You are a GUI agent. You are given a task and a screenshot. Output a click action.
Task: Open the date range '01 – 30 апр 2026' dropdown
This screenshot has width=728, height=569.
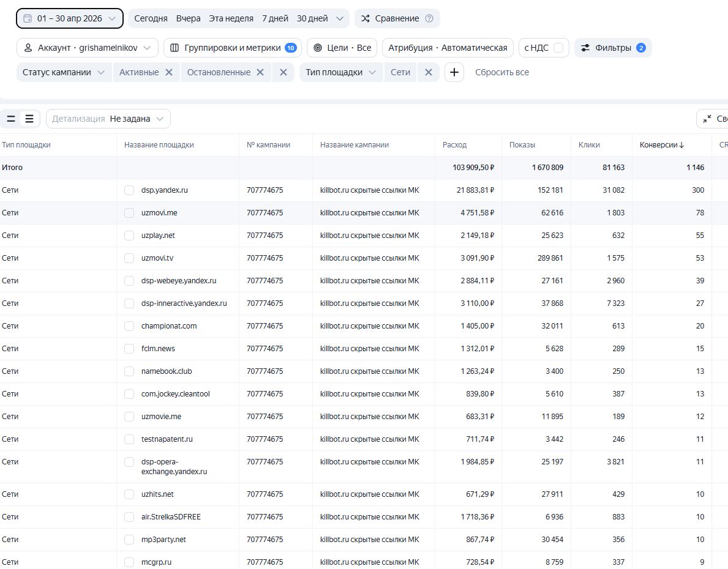coord(70,18)
